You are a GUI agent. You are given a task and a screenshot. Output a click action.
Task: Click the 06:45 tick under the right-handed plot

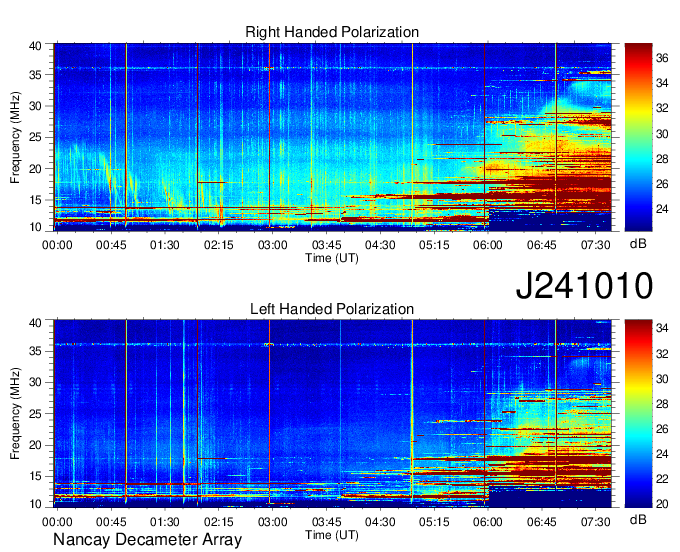pyautogui.click(x=542, y=245)
